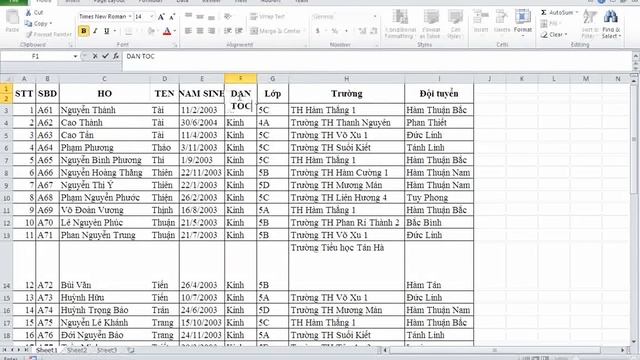This screenshot has height=360, width=640.
Task: Click the Increase Indent icon
Action: 239,31
